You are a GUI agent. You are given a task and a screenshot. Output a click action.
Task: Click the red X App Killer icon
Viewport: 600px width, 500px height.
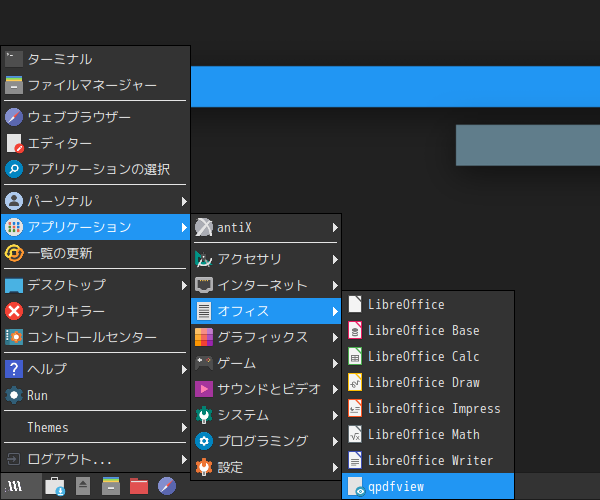click(14, 311)
